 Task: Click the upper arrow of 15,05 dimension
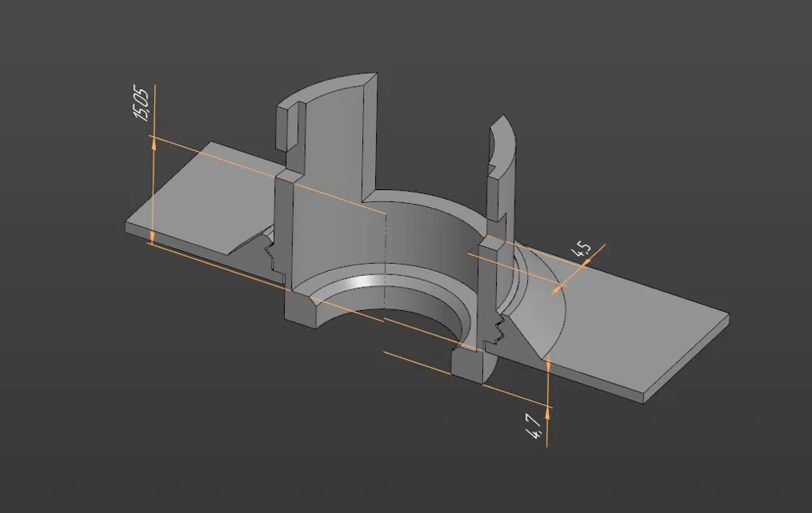click(153, 143)
